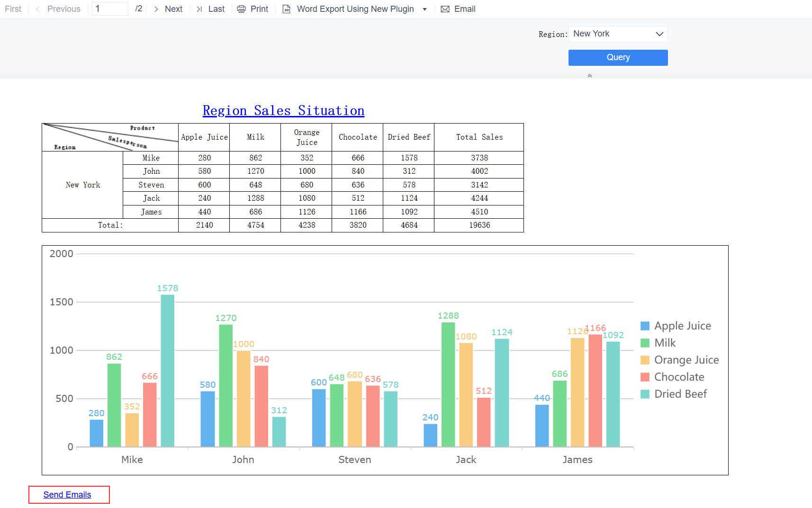
Task: Click the Next page arrow icon
Action: point(156,9)
